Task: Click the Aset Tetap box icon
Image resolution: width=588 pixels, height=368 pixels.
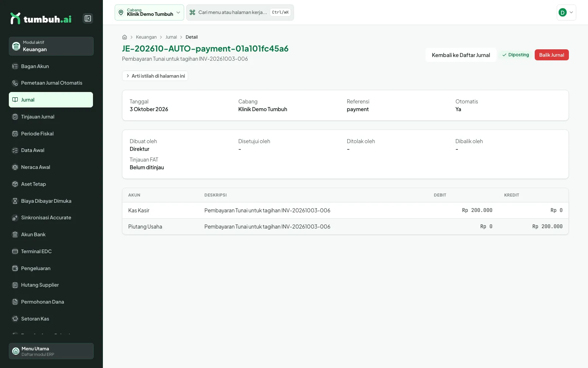Action: [15, 184]
